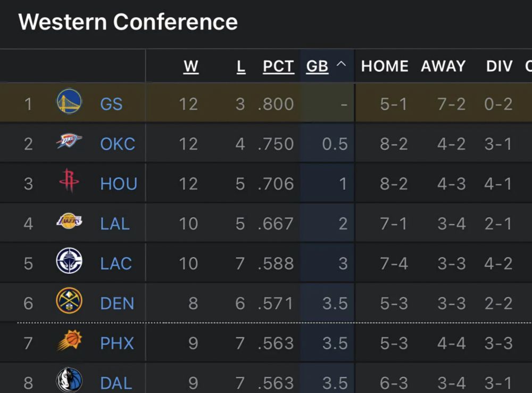Click the HOME column header
532x393 pixels.
(385, 66)
